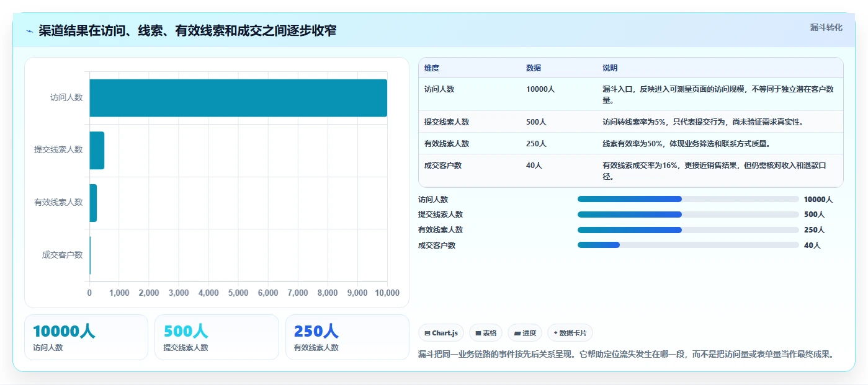Click the 500人 value in the table
Image resolution: width=868 pixels, height=385 pixels.
(x=536, y=122)
